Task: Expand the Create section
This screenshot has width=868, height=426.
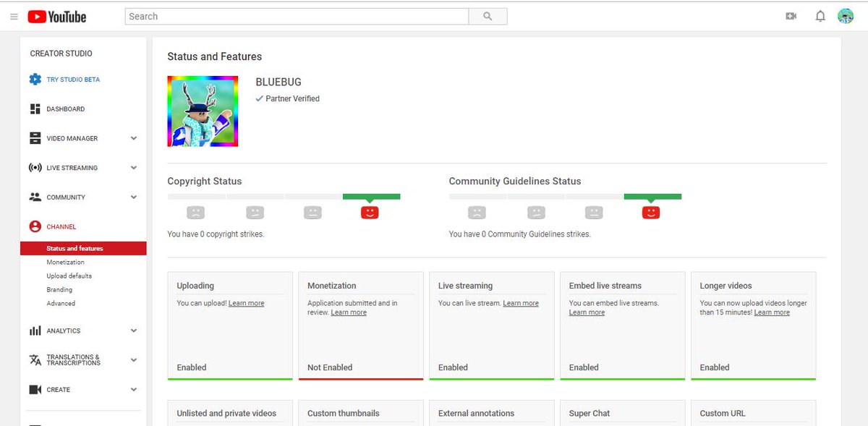Action: coord(134,389)
